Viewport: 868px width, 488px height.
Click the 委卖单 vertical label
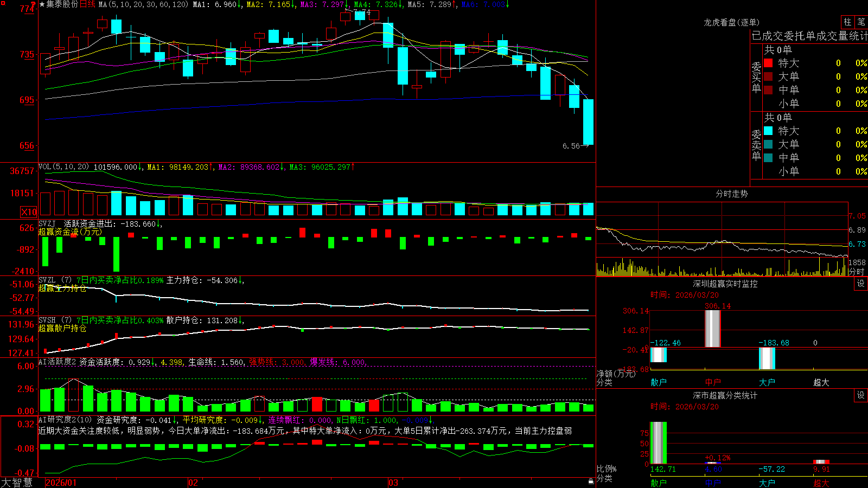click(x=756, y=145)
